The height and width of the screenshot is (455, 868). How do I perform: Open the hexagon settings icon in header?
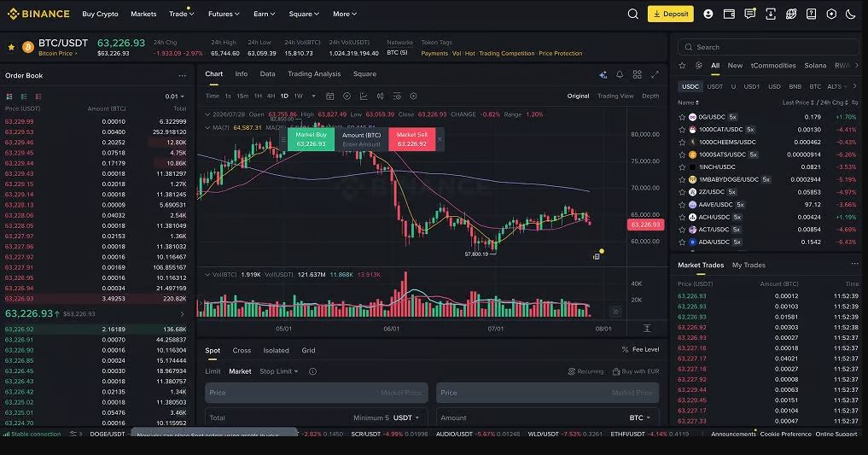pyautogui.click(x=831, y=14)
